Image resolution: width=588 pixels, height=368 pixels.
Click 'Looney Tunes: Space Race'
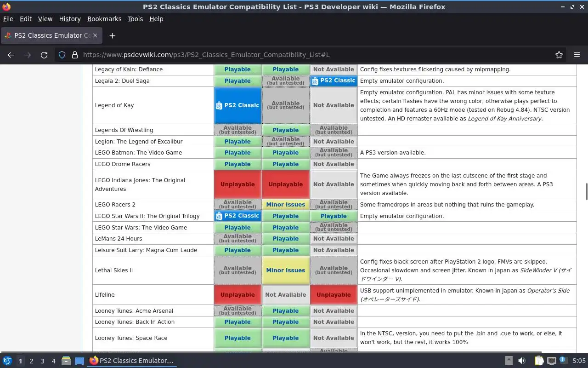131,338
